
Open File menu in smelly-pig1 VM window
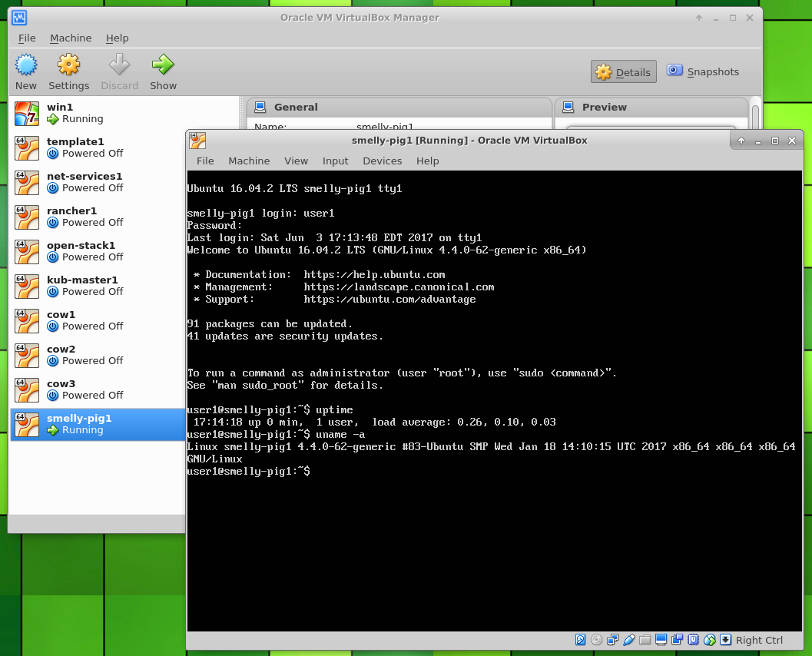pos(205,161)
